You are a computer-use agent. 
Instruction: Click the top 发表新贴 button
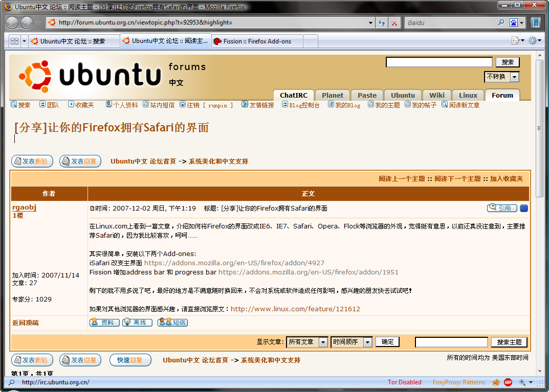(x=32, y=161)
